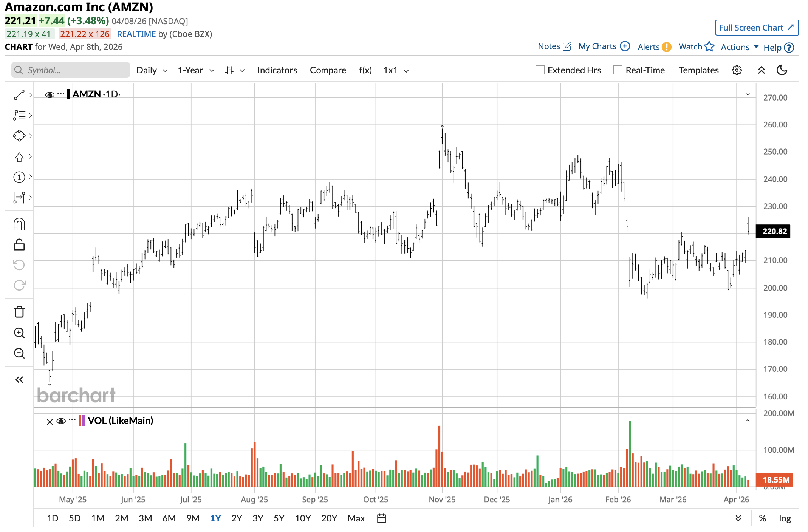
Task: Open the Actions dropdown menu
Action: [739, 47]
